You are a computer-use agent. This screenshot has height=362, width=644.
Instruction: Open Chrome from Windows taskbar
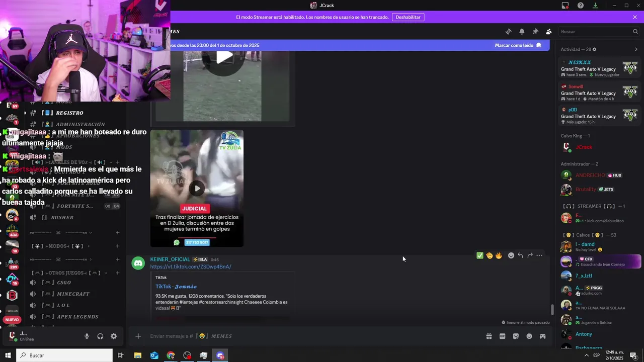[x=171, y=355]
